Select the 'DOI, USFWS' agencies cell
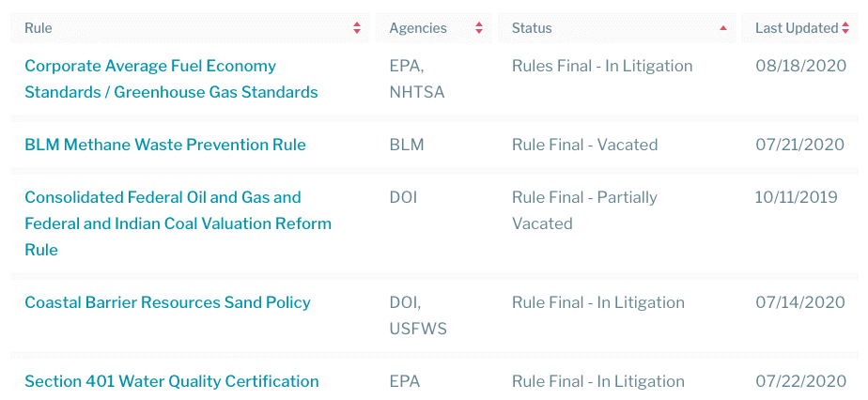This screenshot has width=868, height=400. pyautogui.click(x=418, y=315)
